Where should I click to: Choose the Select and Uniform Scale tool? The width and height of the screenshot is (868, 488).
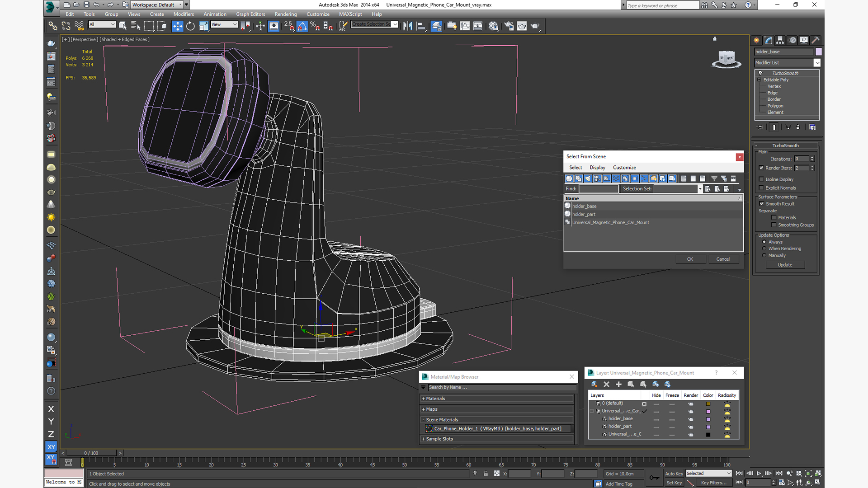203,26
